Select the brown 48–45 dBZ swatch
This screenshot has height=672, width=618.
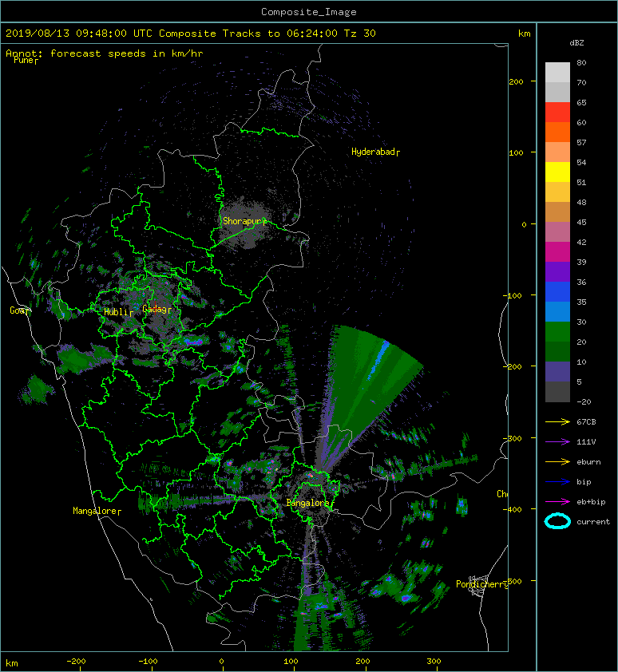click(557, 211)
